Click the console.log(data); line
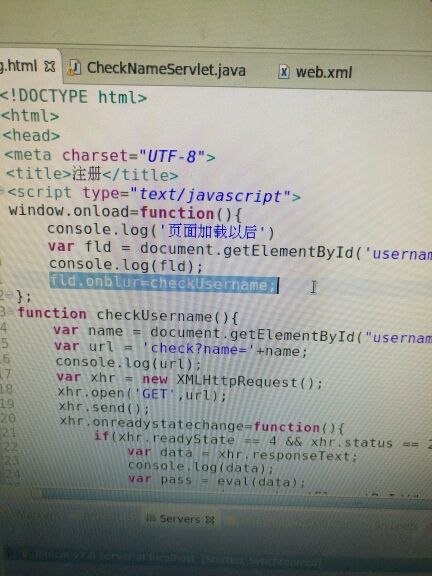The height and width of the screenshot is (576, 432). tap(201, 467)
